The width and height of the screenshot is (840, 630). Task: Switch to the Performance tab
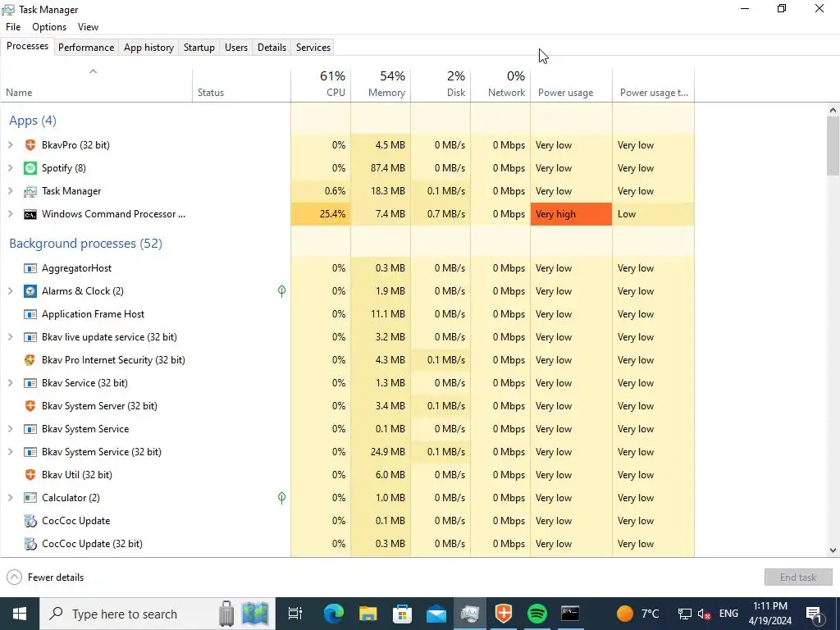click(86, 48)
